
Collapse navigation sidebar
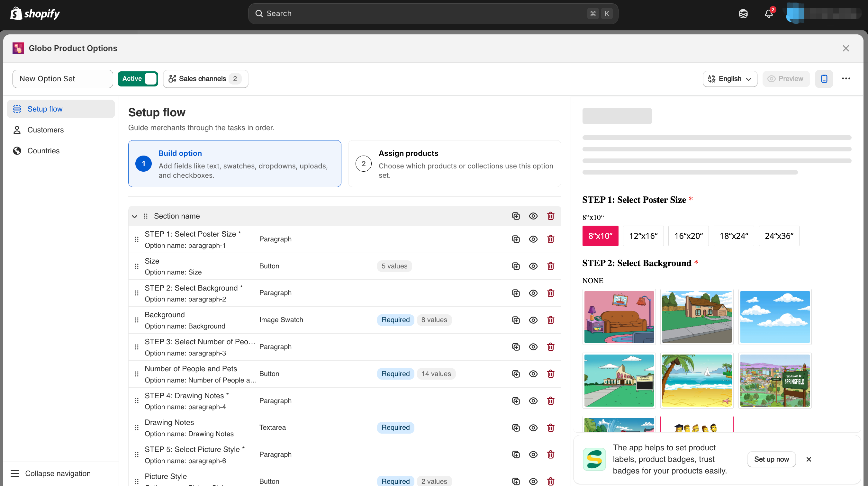click(x=51, y=473)
